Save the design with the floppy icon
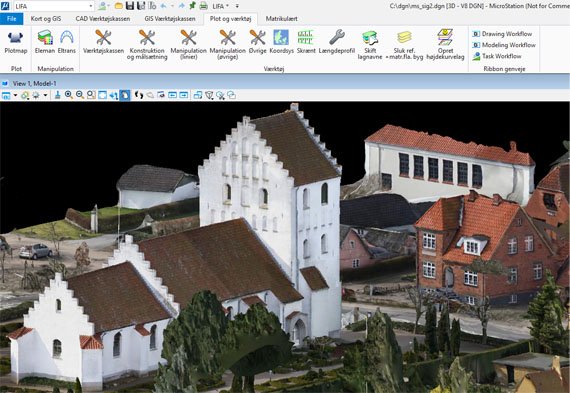The image size is (570, 393). coord(130,6)
